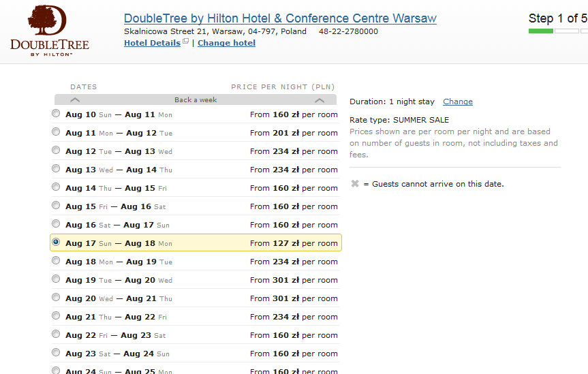Open the DoubleTree Warsaw hotel title link
This screenshot has height=374, width=588.
tap(280, 18)
